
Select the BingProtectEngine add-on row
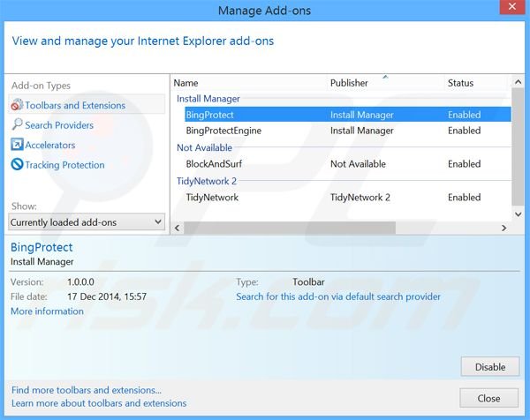[348, 131]
